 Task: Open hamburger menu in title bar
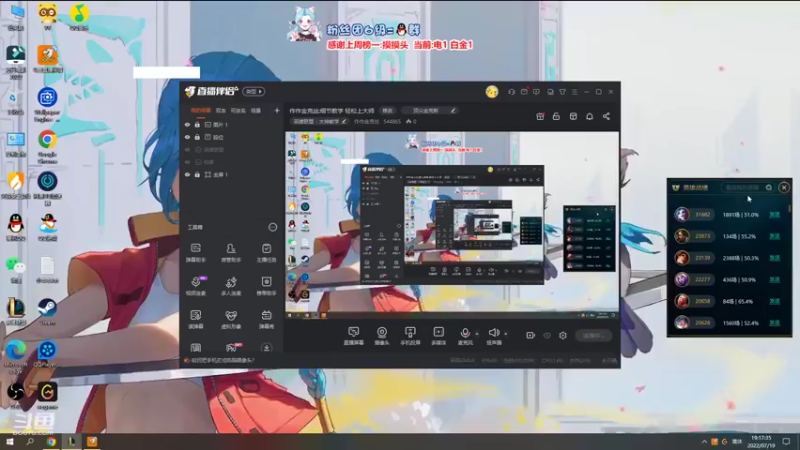click(x=574, y=92)
